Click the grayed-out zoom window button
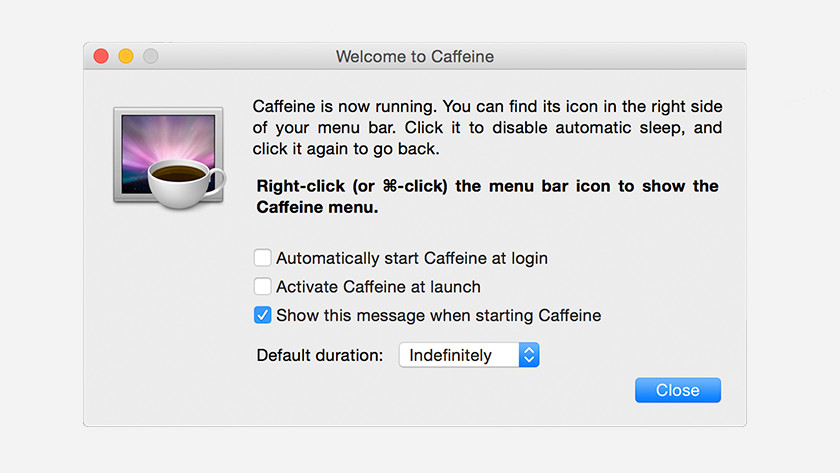The height and width of the screenshot is (473, 840). point(151,56)
